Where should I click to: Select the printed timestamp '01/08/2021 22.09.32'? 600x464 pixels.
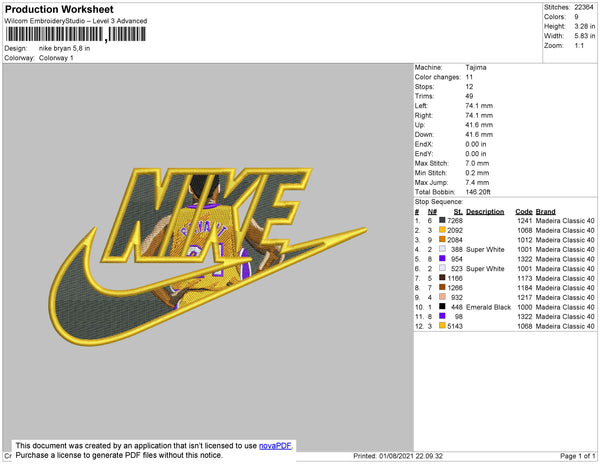(x=411, y=456)
